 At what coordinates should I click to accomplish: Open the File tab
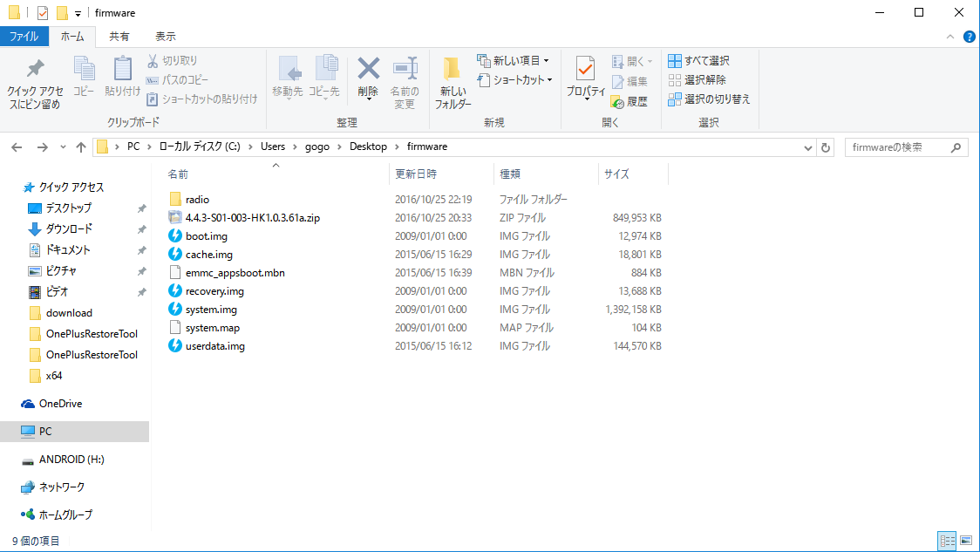click(x=24, y=37)
